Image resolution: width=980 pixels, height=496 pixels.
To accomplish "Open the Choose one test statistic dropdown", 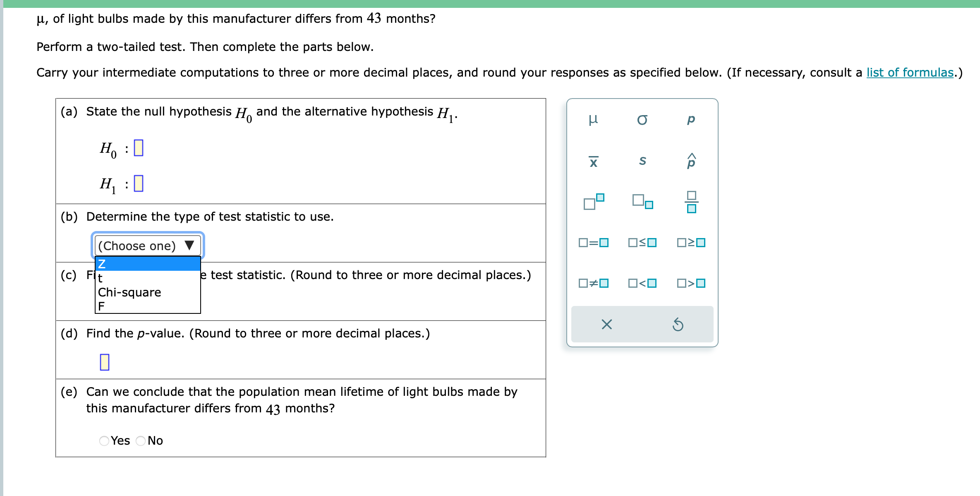I will click(147, 245).
